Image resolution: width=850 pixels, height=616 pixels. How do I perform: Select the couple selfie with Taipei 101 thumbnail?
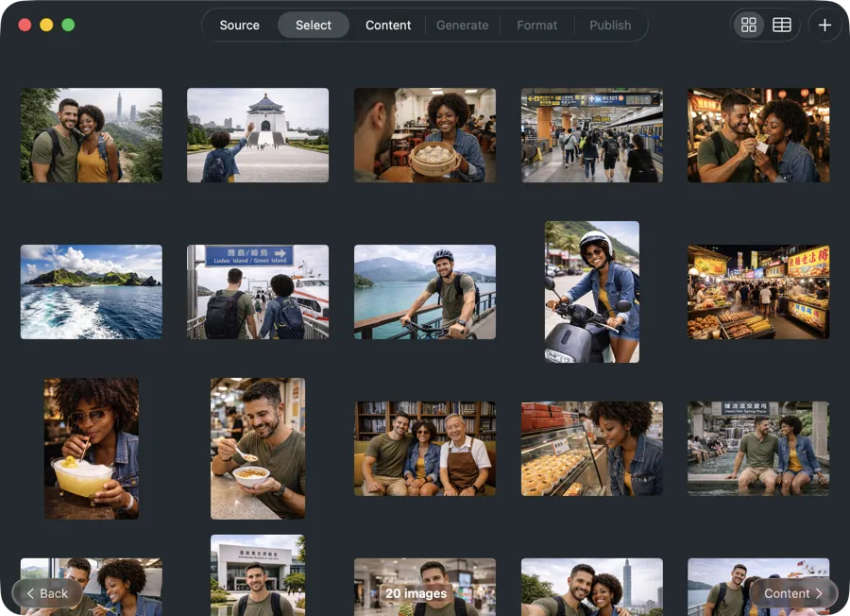(x=91, y=134)
